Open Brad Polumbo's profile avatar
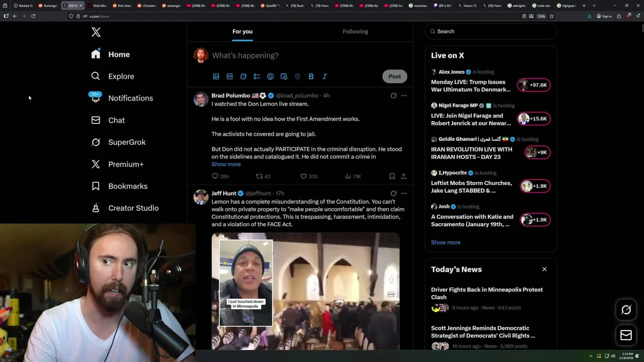This screenshot has height=362, width=644. (201, 99)
